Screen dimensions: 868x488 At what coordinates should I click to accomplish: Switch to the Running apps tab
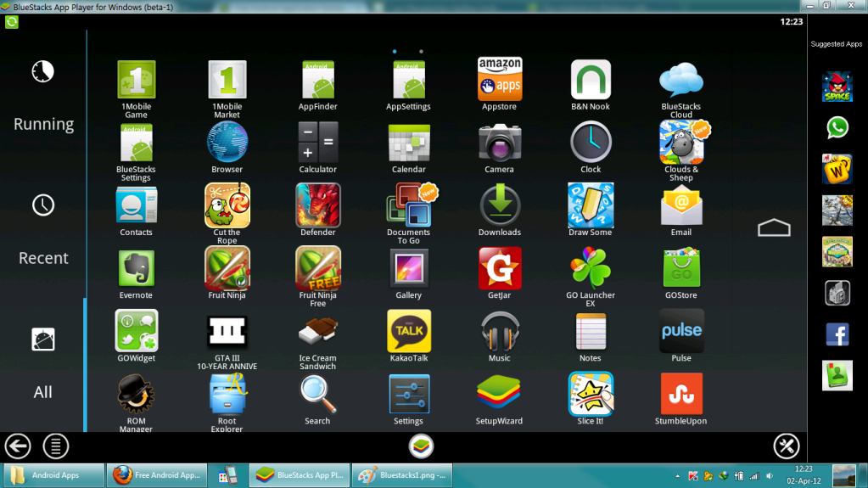43,98
